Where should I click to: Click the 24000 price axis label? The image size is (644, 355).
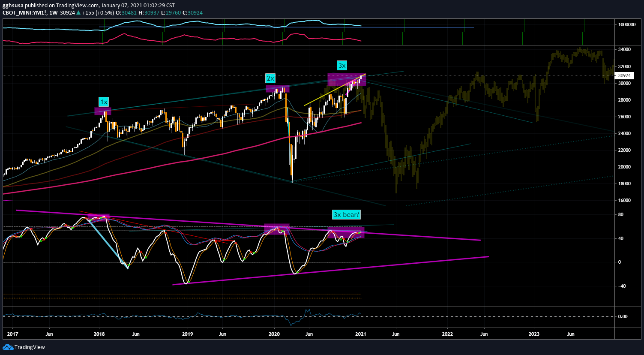click(624, 134)
